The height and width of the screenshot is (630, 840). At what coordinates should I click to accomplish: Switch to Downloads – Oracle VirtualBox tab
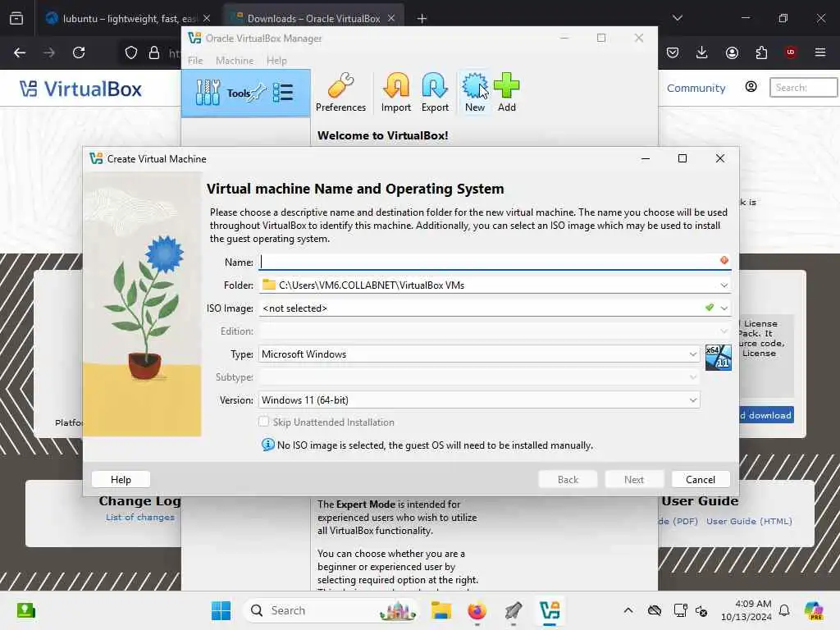(313, 18)
